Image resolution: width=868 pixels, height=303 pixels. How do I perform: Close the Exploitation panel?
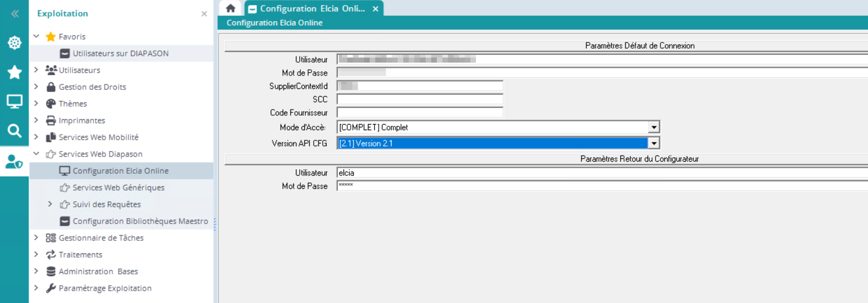point(204,14)
